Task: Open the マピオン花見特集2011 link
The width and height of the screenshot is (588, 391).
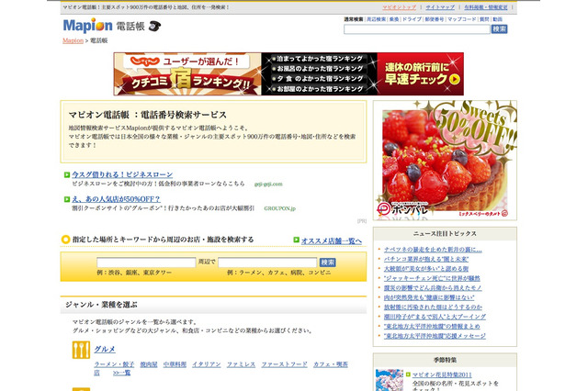Action: [x=442, y=374]
